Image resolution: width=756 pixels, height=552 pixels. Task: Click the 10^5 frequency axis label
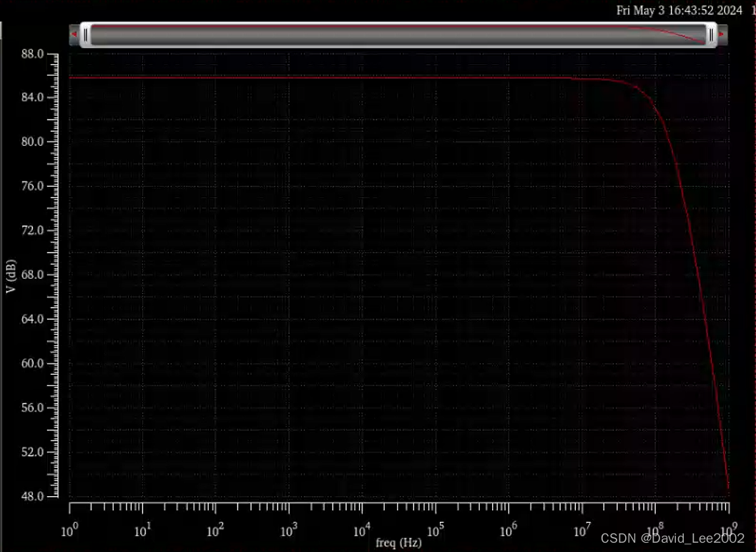pos(436,531)
